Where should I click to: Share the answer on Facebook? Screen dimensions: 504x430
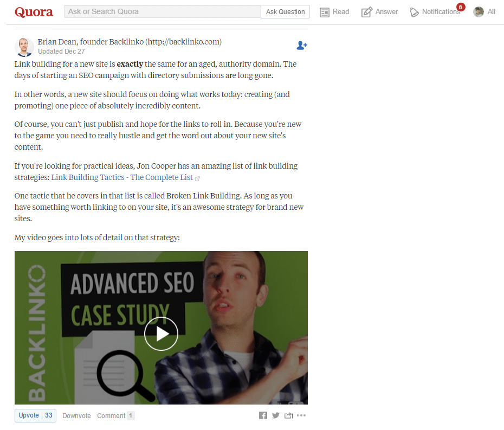click(x=263, y=415)
